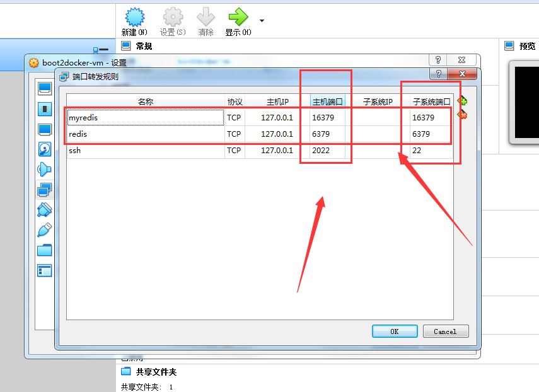Viewport: 539px width, 392px height.
Task: Click the 共享文件夹 folder icon
Action: point(126,371)
